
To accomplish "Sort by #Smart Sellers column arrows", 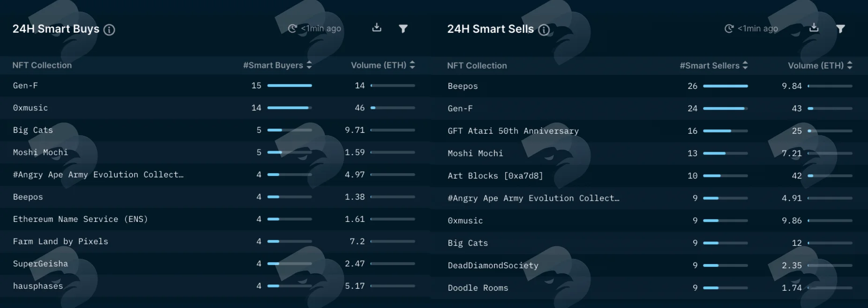I will [745, 66].
